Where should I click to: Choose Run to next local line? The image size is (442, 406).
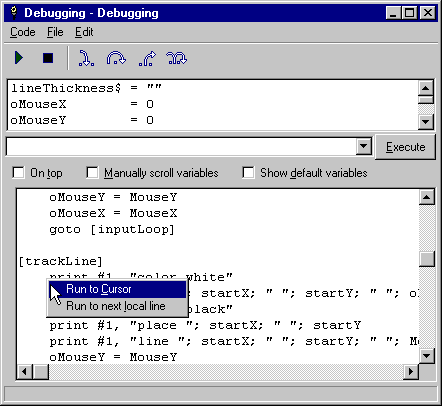coord(117,306)
